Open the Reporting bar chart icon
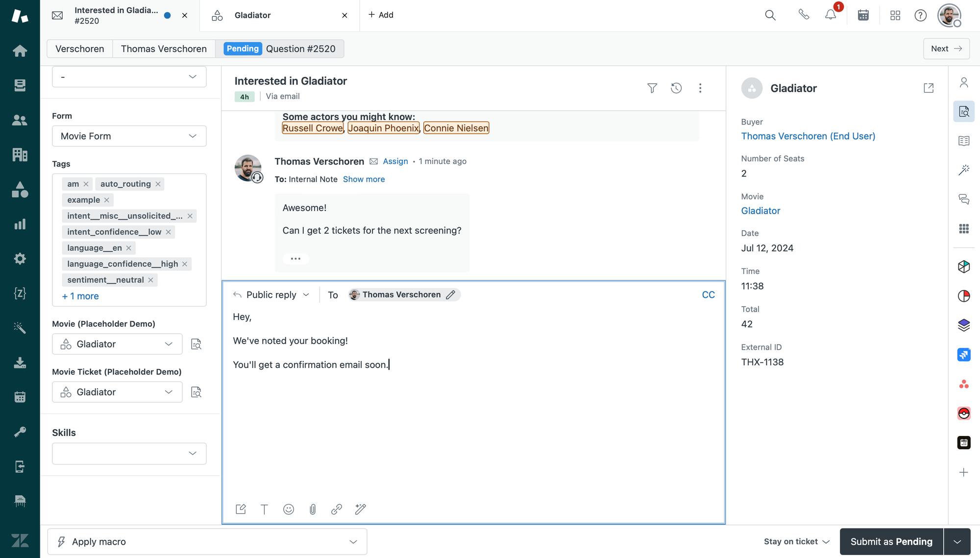This screenshot has height=558, width=980. (20, 224)
